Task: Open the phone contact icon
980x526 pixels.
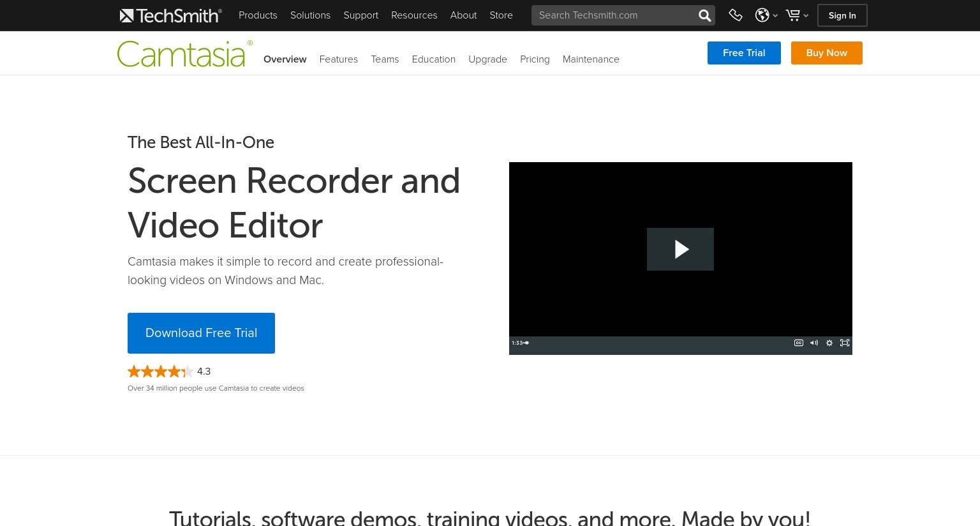Action: point(736,15)
